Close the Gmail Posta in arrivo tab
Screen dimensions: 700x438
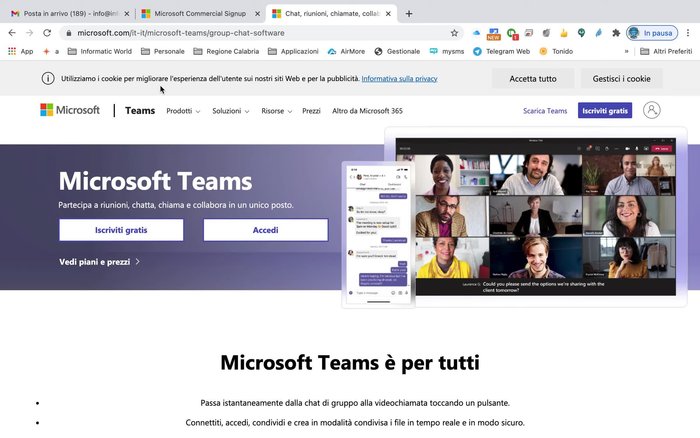[x=127, y=14]
